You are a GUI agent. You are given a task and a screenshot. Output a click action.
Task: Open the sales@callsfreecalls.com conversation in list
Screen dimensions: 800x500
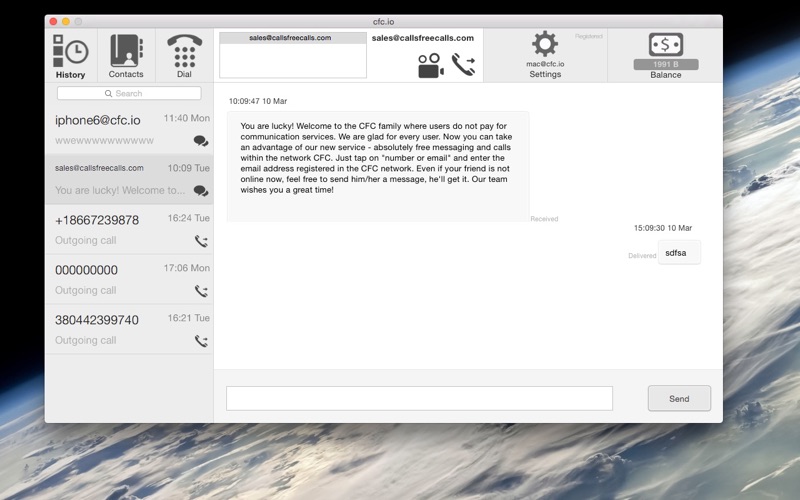coord(110,178)
